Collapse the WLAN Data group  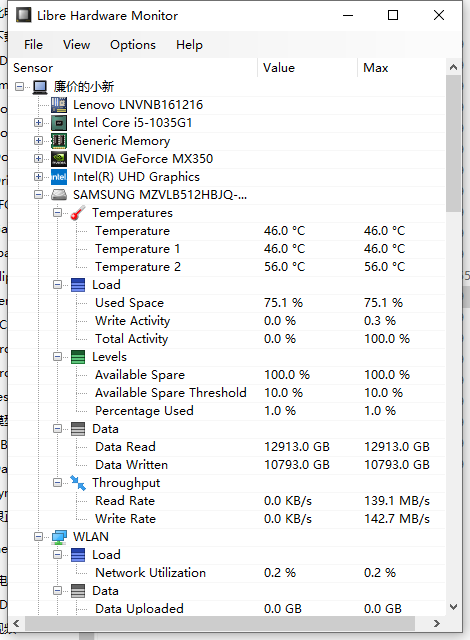click(58, 591)
